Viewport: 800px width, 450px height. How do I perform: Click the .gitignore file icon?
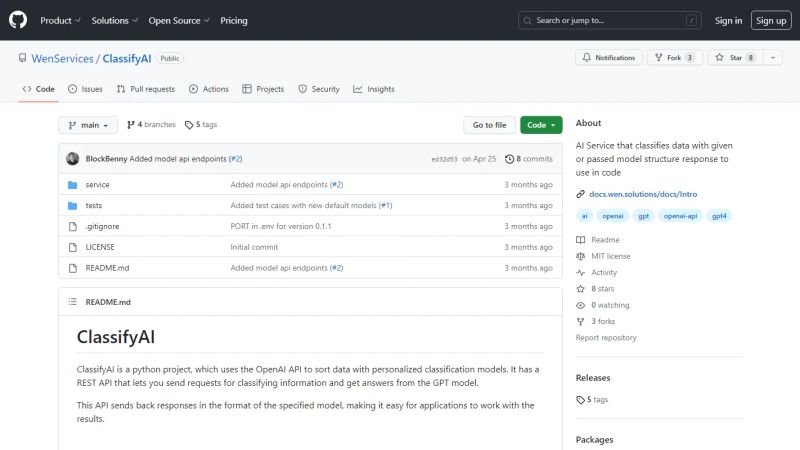(x=72, y=227)
